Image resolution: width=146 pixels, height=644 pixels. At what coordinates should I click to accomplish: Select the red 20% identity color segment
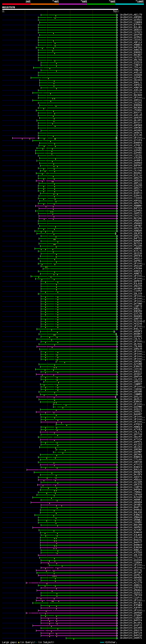click(16, 4)
